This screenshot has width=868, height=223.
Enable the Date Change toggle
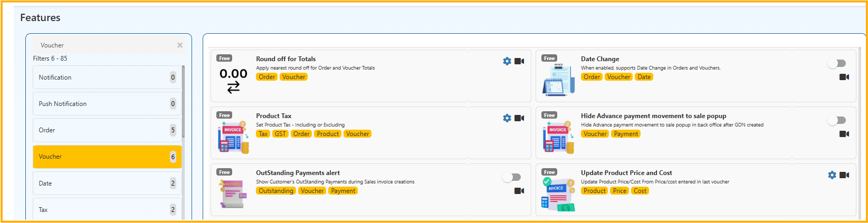point(836,63)
